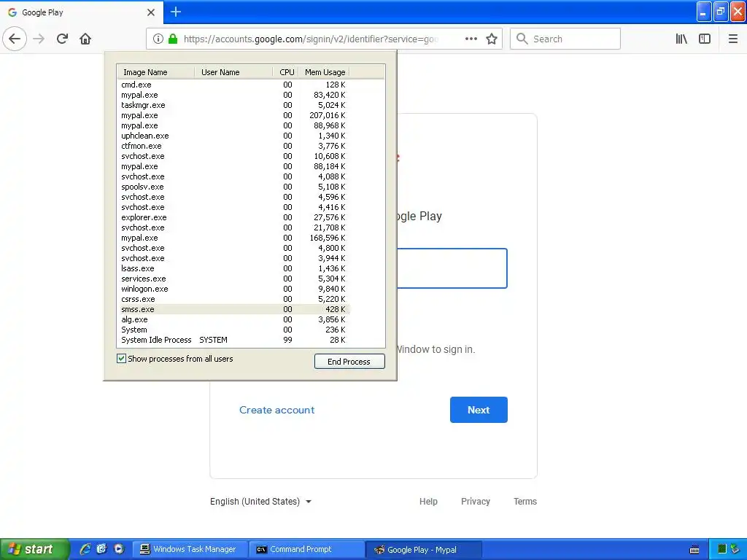Open the English (United States) language dropdown
The height and width of the screenshot is (560, 747).
coord(260,502)
